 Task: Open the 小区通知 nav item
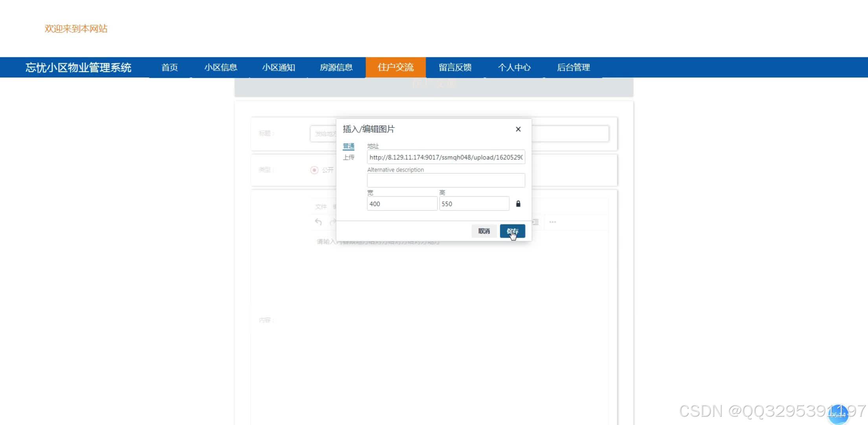278,67
